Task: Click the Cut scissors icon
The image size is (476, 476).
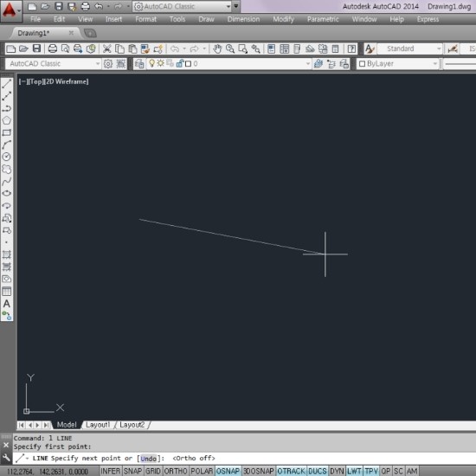Action: click(106, 48)
